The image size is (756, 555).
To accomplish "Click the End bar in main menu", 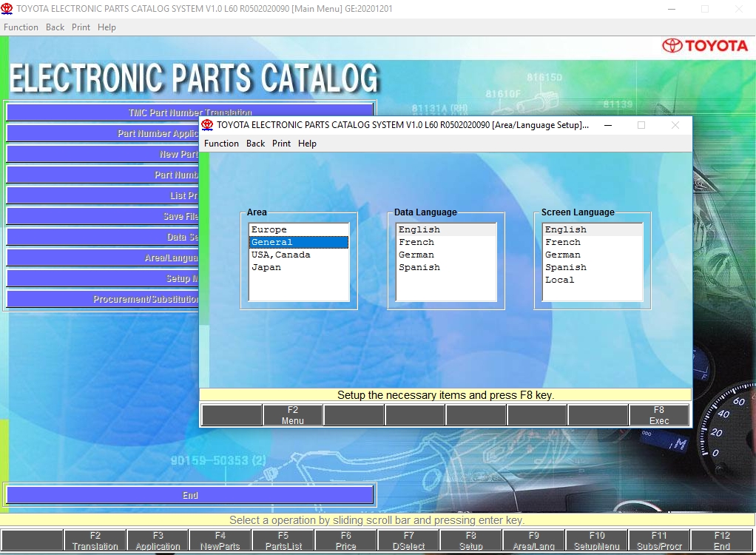I will (190, 496).
